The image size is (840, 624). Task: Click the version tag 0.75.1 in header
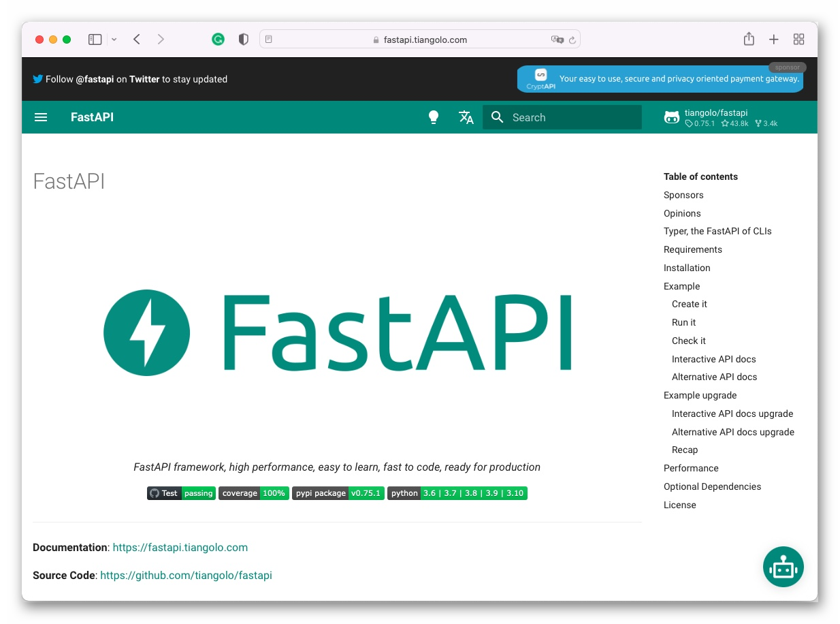pyautogui.click(x=700, y=123)
